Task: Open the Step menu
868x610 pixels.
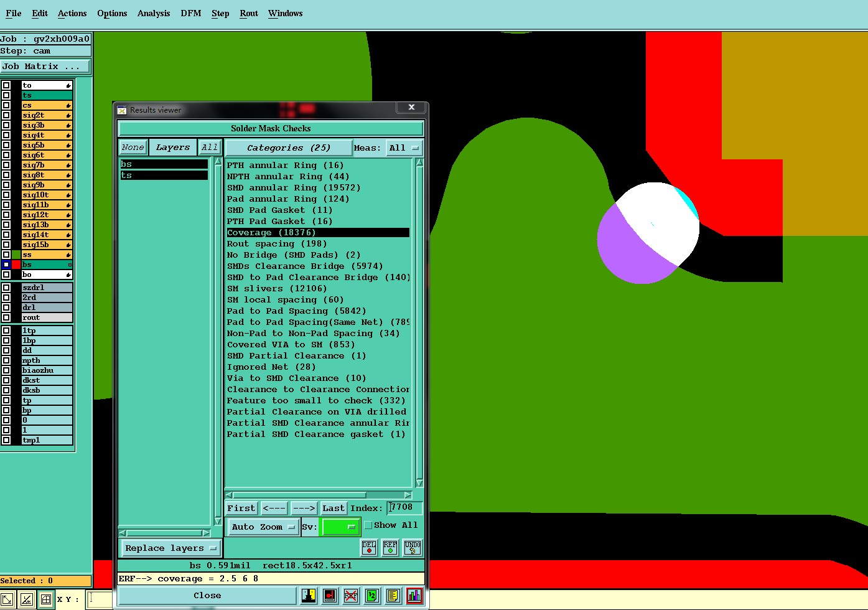Action: click(x=220, y=13)
